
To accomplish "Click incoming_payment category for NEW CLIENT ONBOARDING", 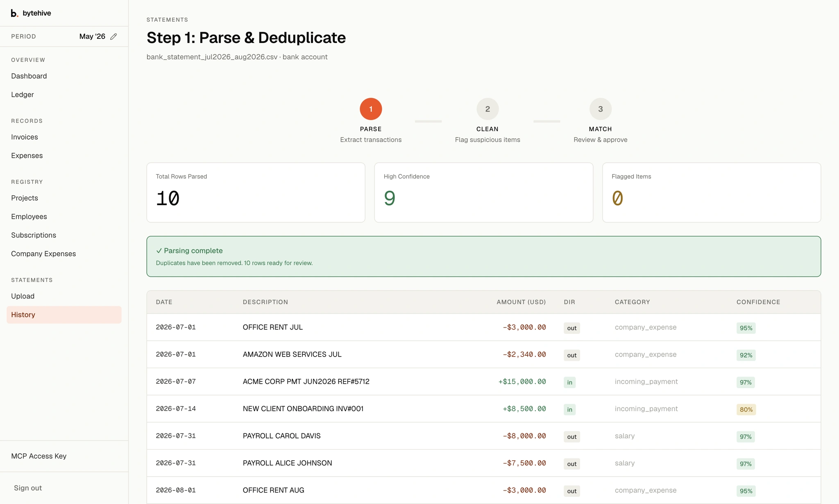I will (x=646, y=409).
